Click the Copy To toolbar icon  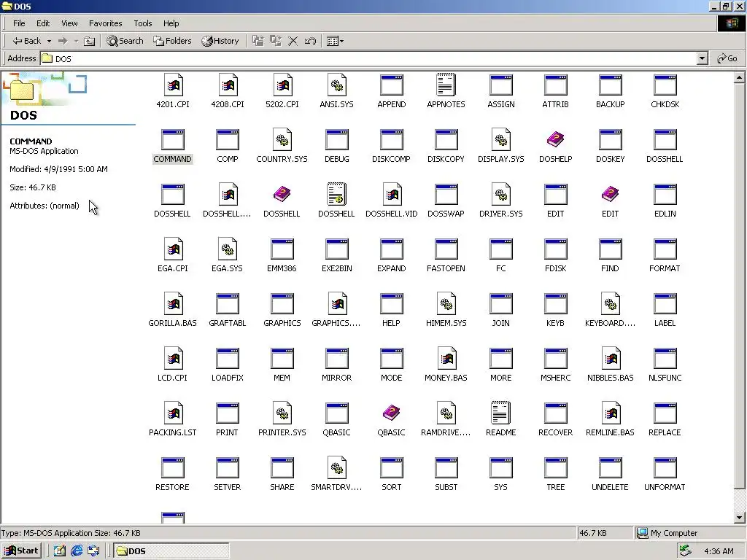tap(275, 41)
